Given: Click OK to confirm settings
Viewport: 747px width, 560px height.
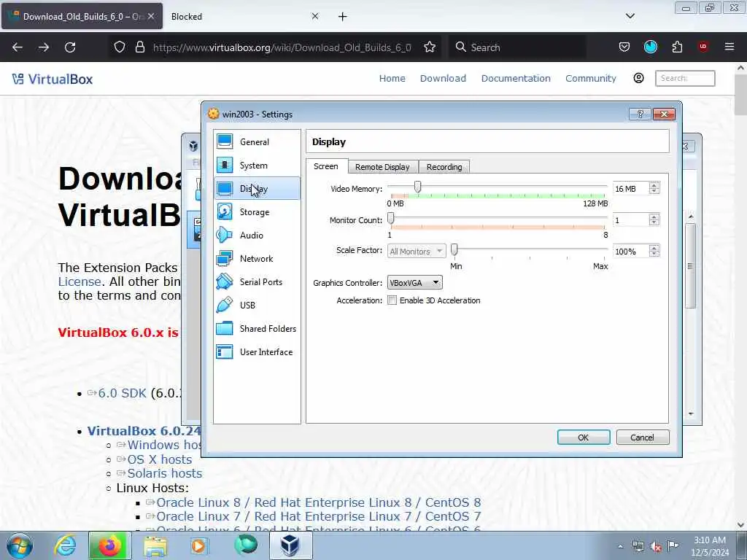Looking at the screenshot, I should (x=584, y=437).
